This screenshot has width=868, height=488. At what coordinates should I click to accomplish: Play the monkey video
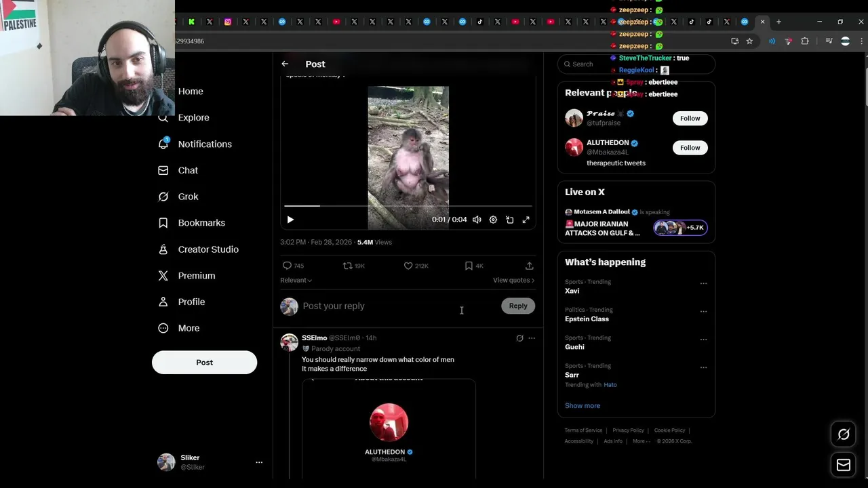[x=290, y=220]
